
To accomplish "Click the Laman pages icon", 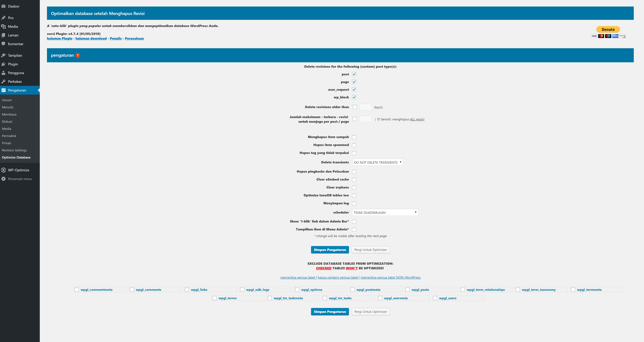I will click(3, 35).
